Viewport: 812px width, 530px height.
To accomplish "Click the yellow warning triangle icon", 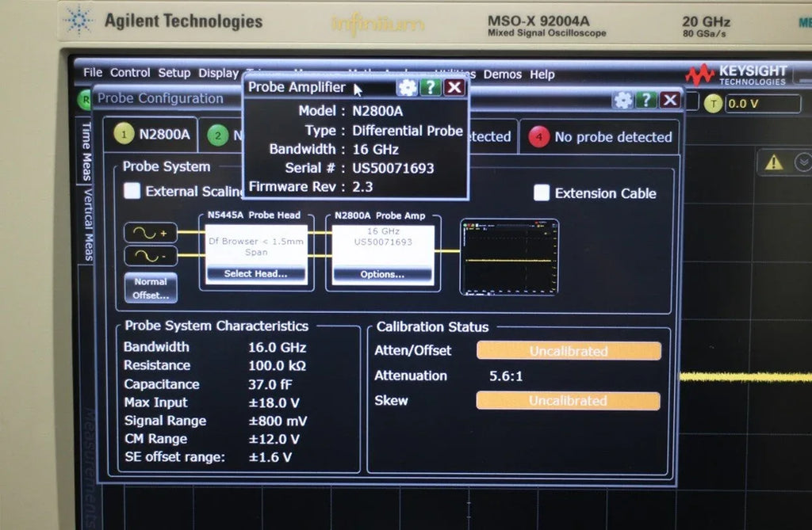I will point(774,163).
